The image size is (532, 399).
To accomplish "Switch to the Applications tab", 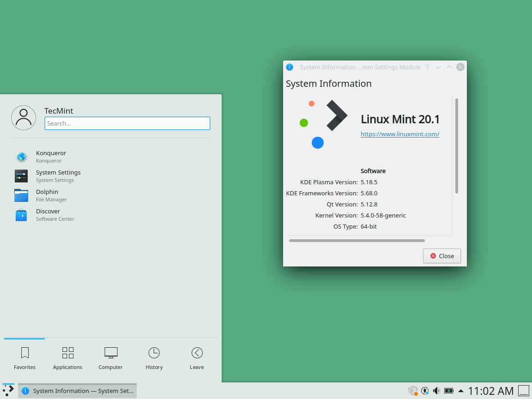I will click(x=67, y=358).
